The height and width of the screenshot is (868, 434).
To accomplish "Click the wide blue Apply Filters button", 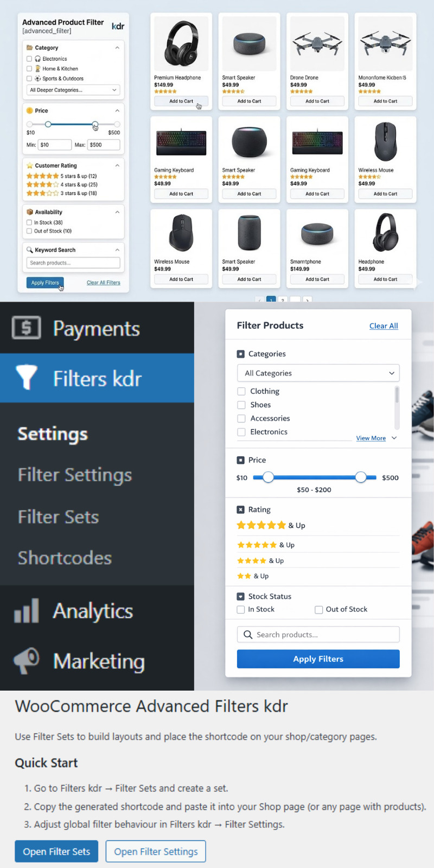I will click(x=318, y=659).
